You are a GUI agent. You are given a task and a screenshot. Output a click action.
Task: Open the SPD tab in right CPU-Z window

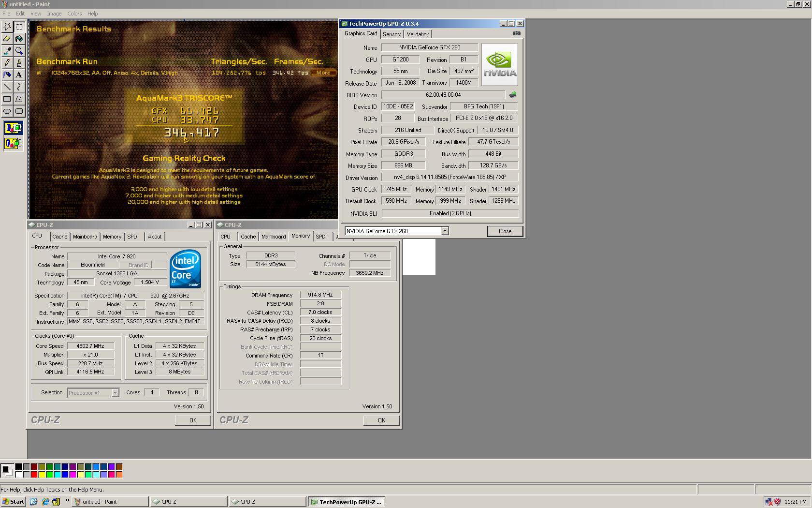[321, 237]
